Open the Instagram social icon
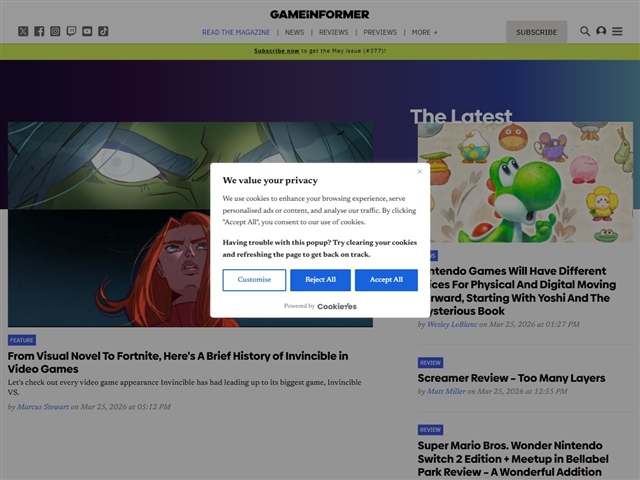This screenshot has height=480, width=640. click(55, 31)
